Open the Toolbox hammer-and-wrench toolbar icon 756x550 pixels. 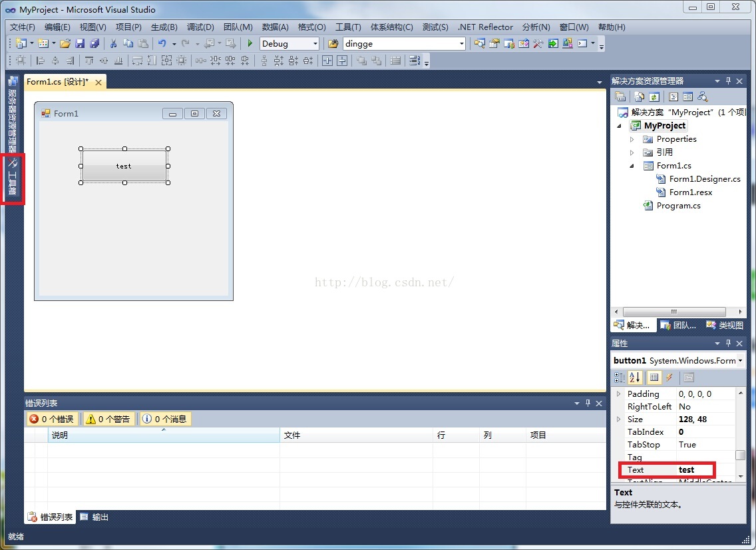[x=538, y=43]
